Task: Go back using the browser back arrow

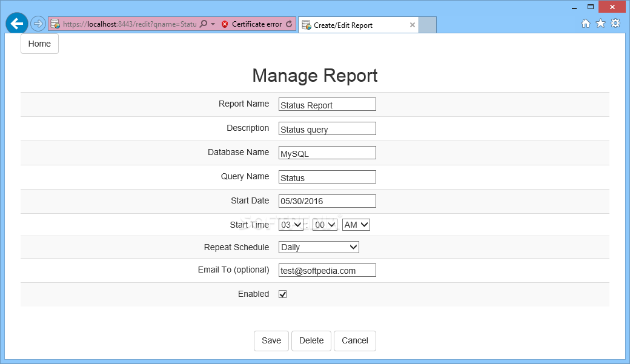Action: tap(17, 24)
